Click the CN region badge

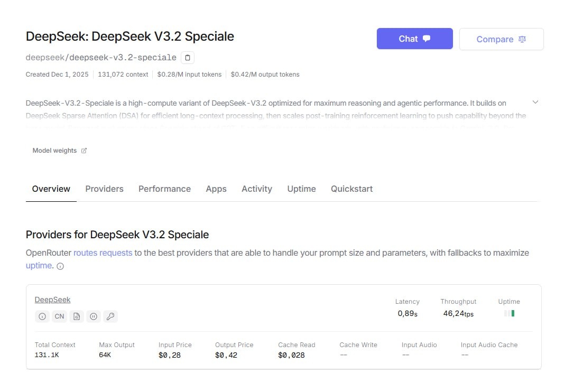[59, 316]
